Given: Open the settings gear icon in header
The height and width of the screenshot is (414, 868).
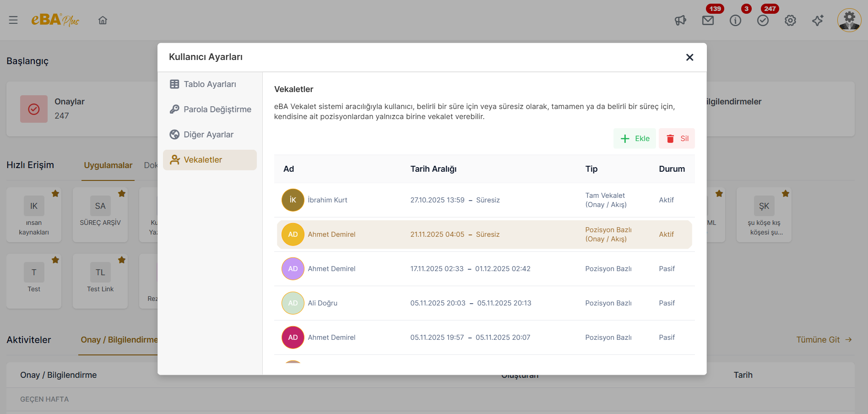Looking at the screenshot, I should [x=790, y=20].
